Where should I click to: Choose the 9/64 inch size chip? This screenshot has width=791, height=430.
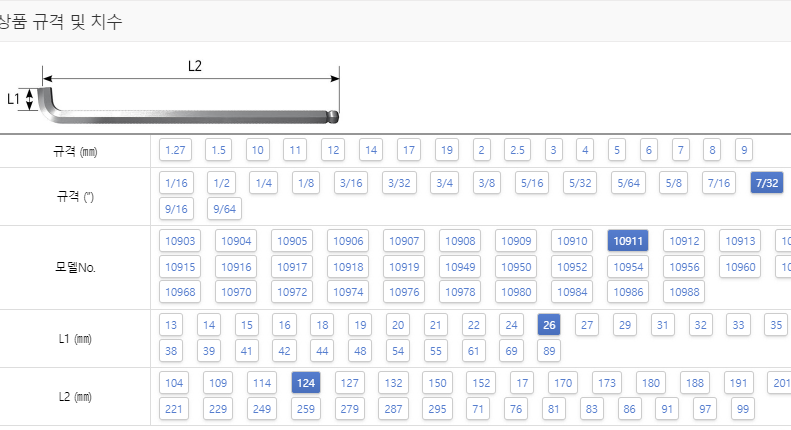(224, 208)
